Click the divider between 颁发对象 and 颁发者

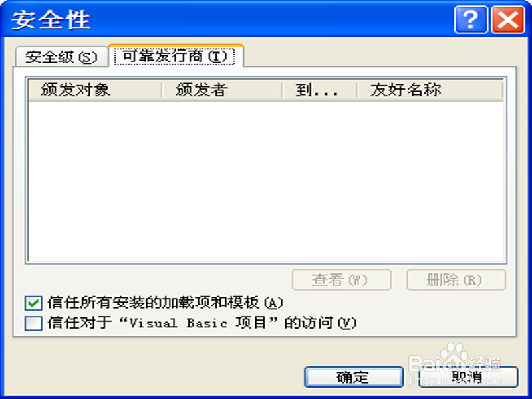[162, 90]
